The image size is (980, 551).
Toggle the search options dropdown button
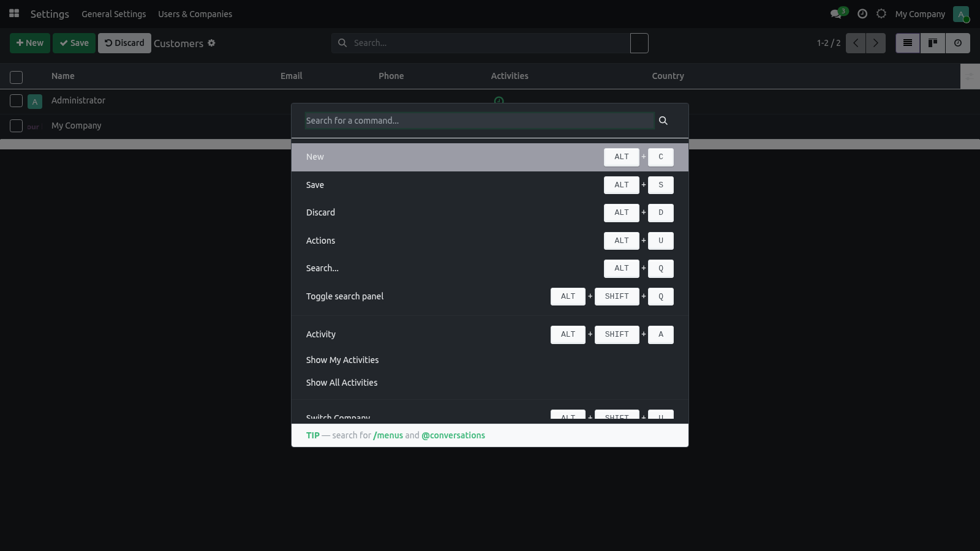pos(639,43)
